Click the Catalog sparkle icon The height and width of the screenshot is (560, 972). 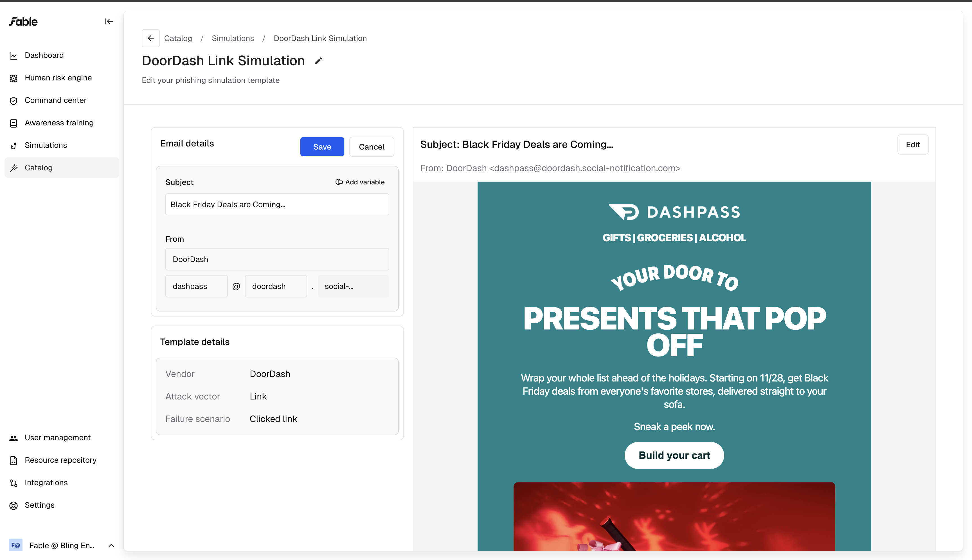(x=13, y=168)
